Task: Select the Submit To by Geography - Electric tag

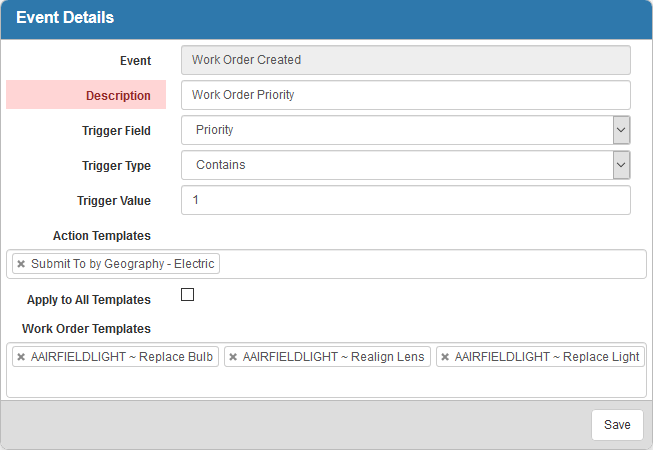Action: click(122, 264)
